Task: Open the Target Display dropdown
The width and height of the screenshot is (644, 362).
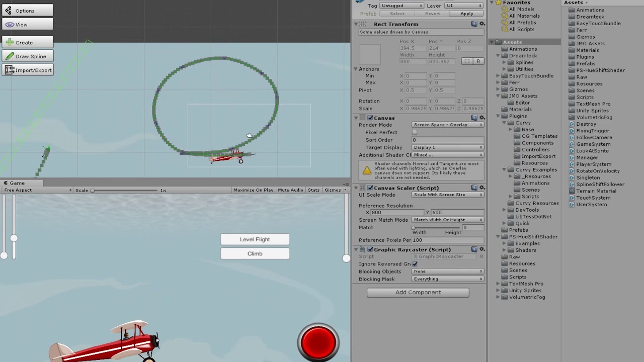Action: coord(448,147)
